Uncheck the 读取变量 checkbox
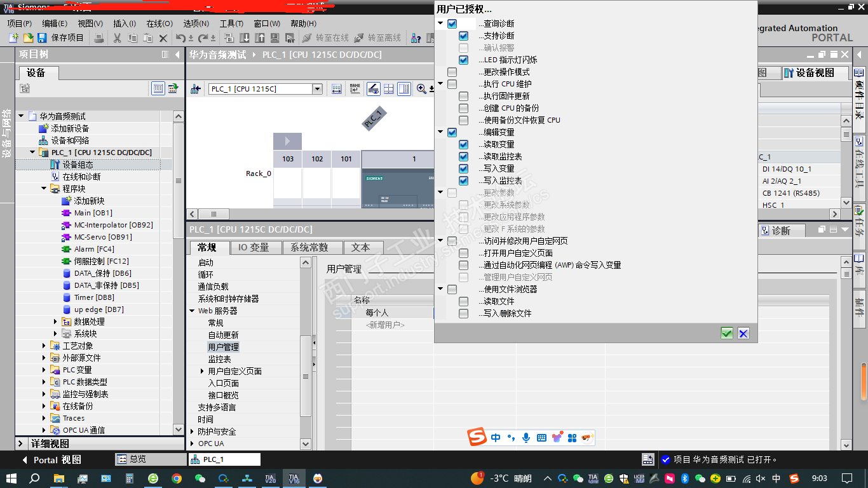The height and width of the screenshot is (488, 868). click(x=463, y=144)
